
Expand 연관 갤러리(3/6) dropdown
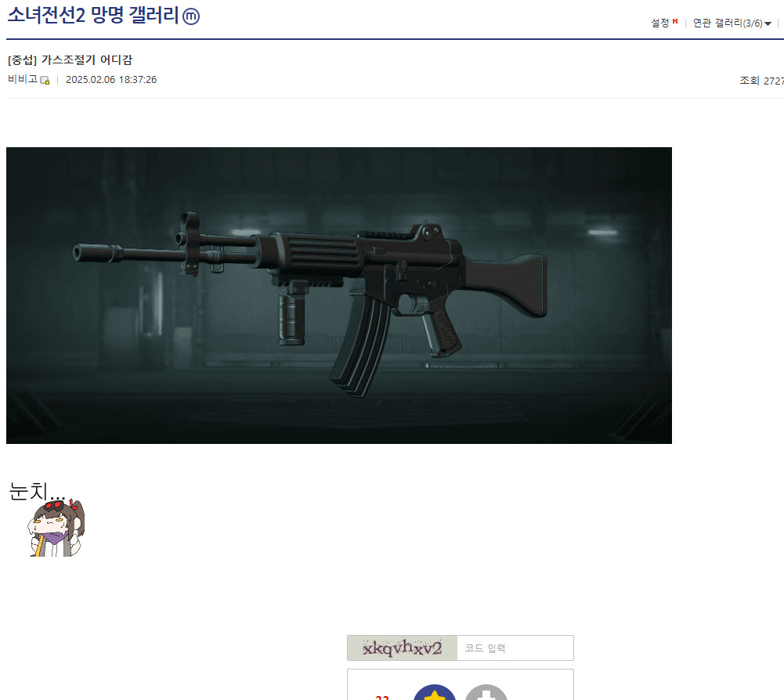[732, 23]
